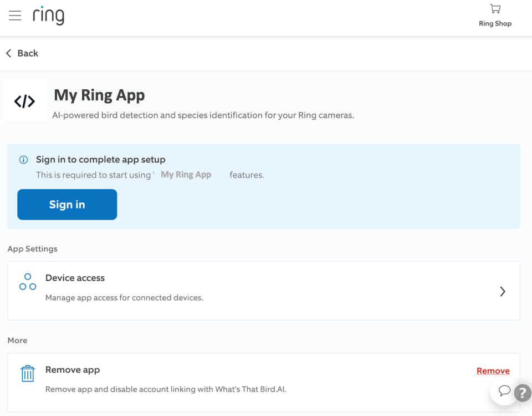This screenshot has height=416, width=532.
Task: Click the bold My Ring App text in banner
Action: 186,175
